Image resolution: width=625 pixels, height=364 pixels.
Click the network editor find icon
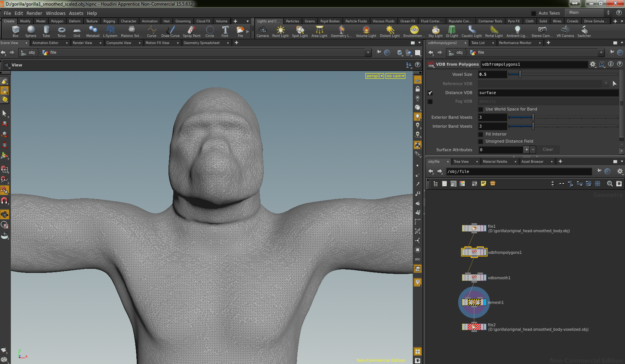[x=610, y=183]
